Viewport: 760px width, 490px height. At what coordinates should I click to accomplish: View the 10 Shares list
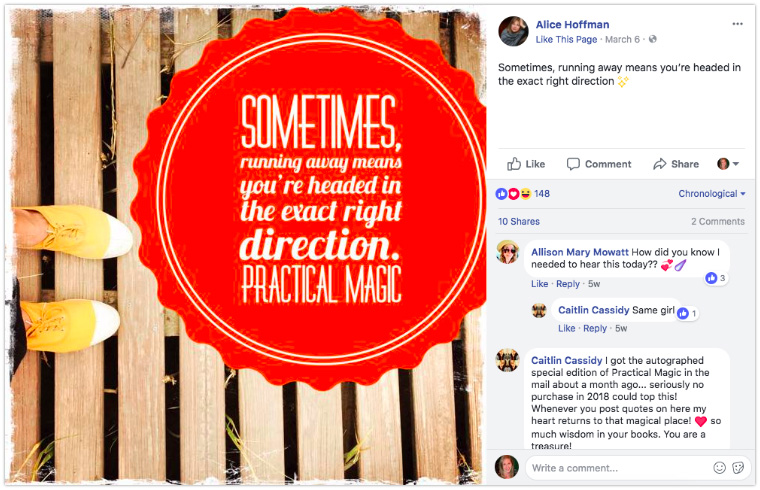click(519, 221)
